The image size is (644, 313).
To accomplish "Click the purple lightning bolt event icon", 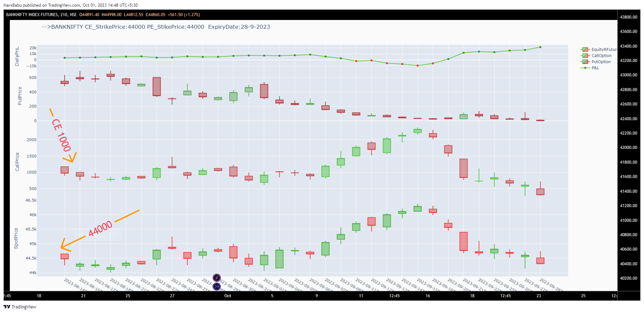I will (x=217, y=278).
